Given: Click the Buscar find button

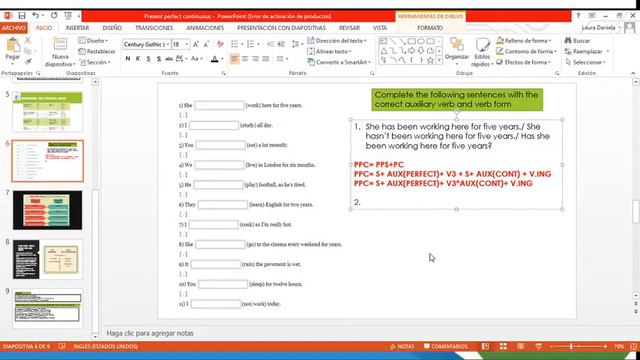Looking at the screenshot, I should 578,40.
